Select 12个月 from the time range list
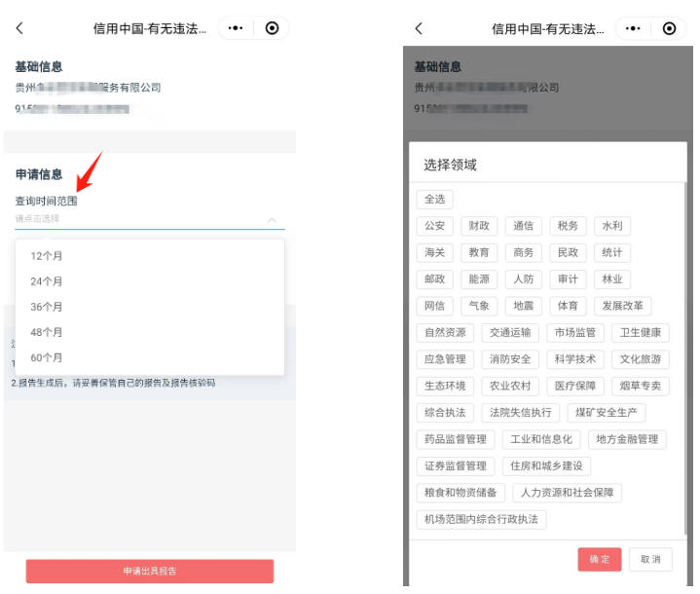This screenshot has height=594, width=700. (x=47, y=256)
